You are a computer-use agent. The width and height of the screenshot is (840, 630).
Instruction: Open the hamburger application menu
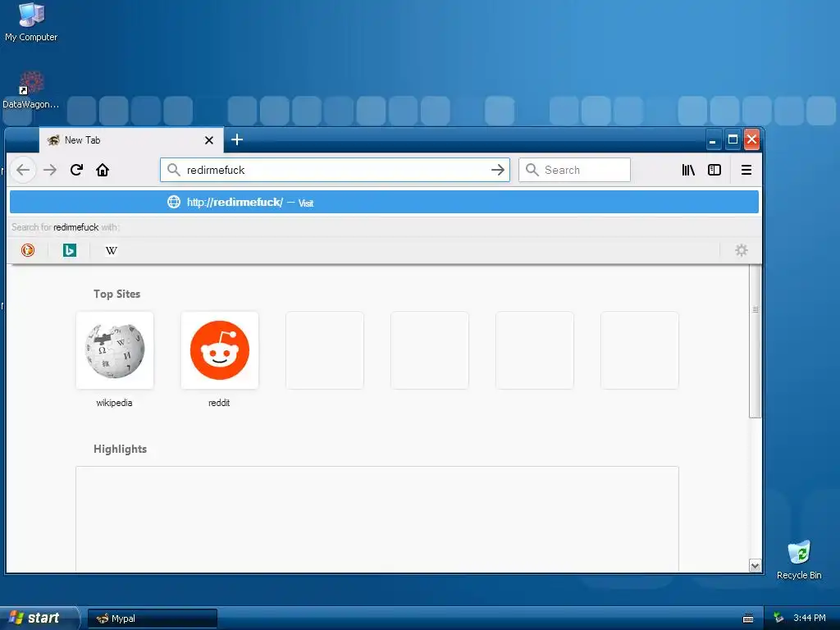[x=746, y=170]
